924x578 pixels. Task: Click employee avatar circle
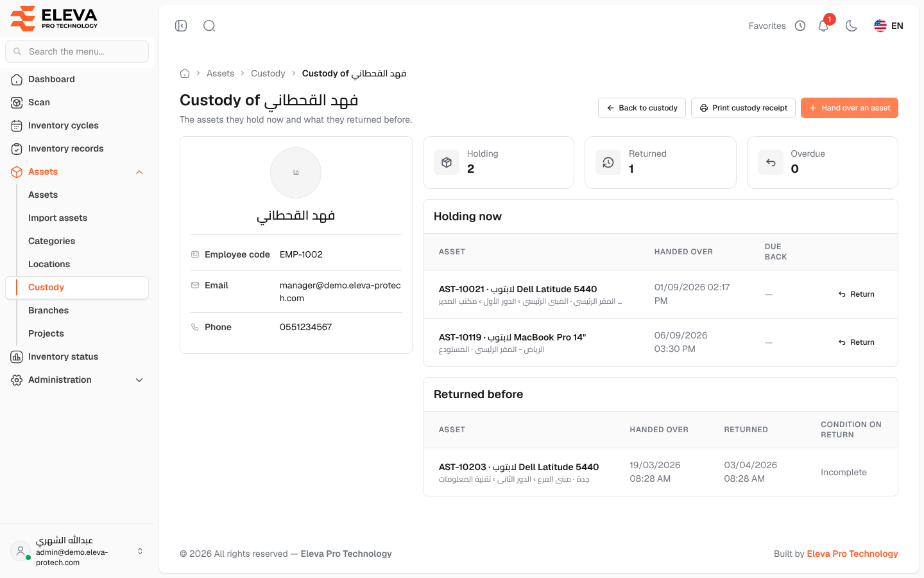point(296,173)
